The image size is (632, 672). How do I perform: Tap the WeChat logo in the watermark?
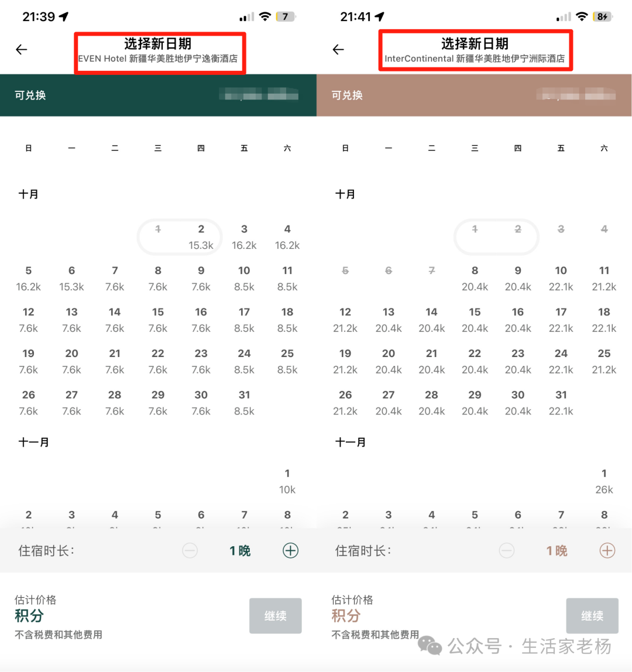[x=431, y=646]
